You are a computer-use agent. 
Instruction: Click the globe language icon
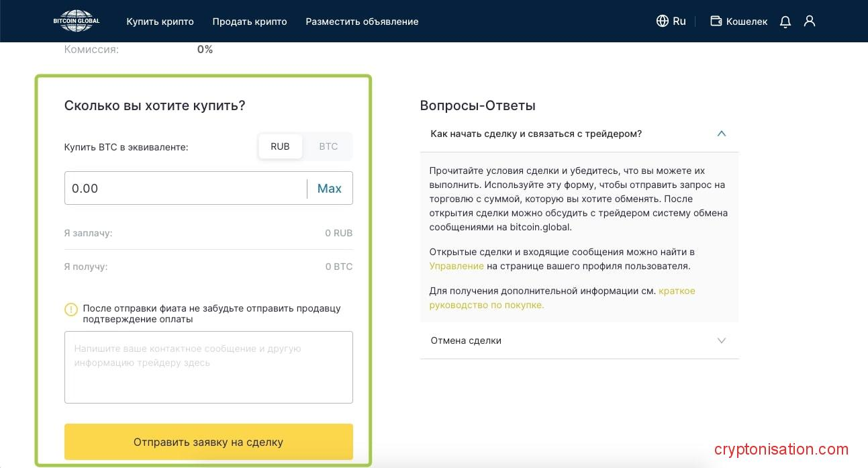663,21
